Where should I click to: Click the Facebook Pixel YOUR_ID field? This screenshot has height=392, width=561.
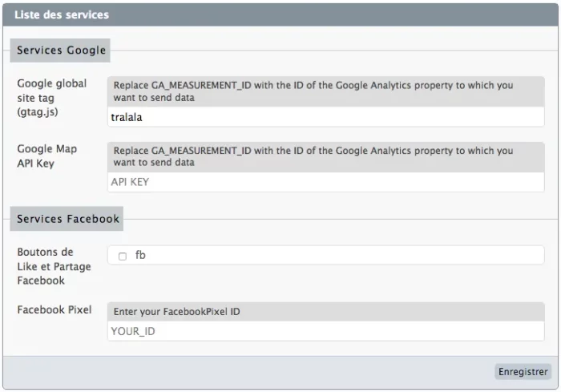click(x=326, y=331)
